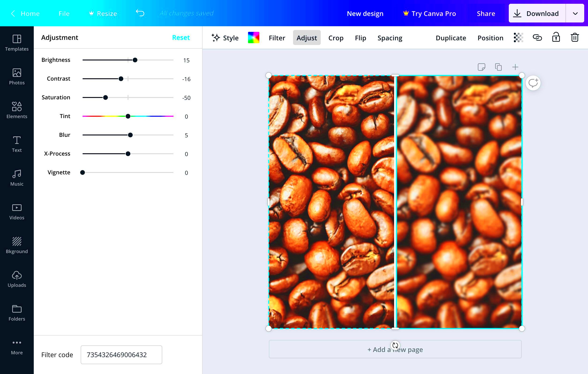Screen dimensions: 588x374
Task: Click Download button to export
Action: click(543, 13)
